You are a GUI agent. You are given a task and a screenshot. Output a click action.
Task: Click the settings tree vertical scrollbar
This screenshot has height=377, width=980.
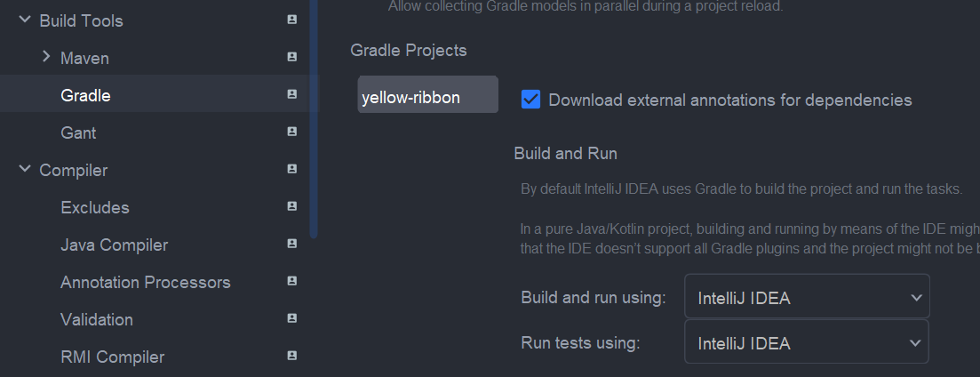pos(314,119)
